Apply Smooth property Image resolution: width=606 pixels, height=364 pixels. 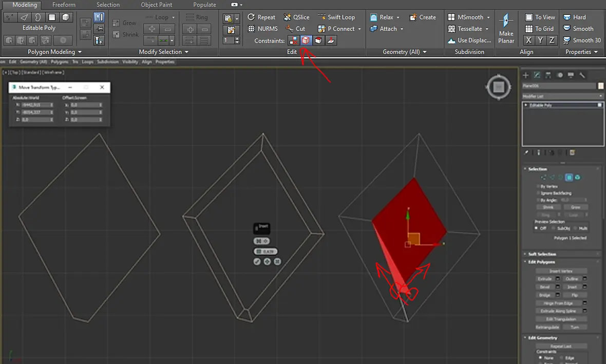pyautogui.click(x=578, y=29)
